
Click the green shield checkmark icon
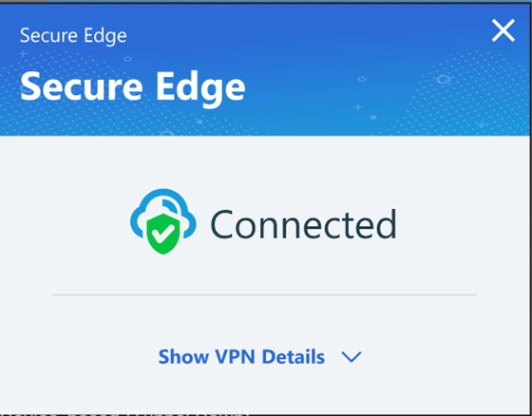pyautogui.click(x=163, y=234)
